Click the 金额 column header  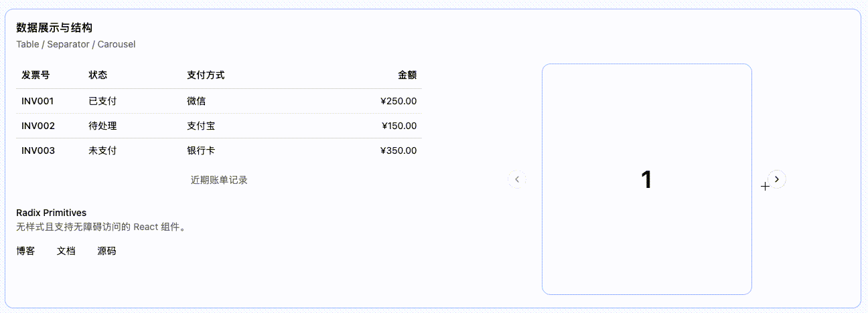point(407,76)
